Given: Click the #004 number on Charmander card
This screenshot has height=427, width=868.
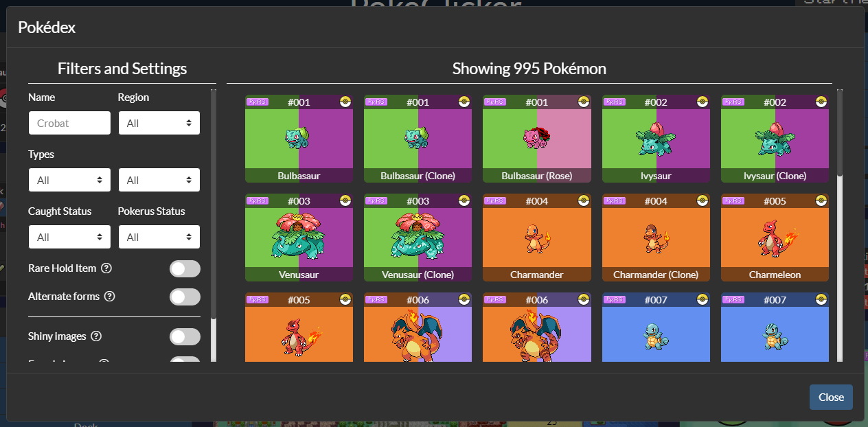Looking at the screenshot, I should (537, 201).
